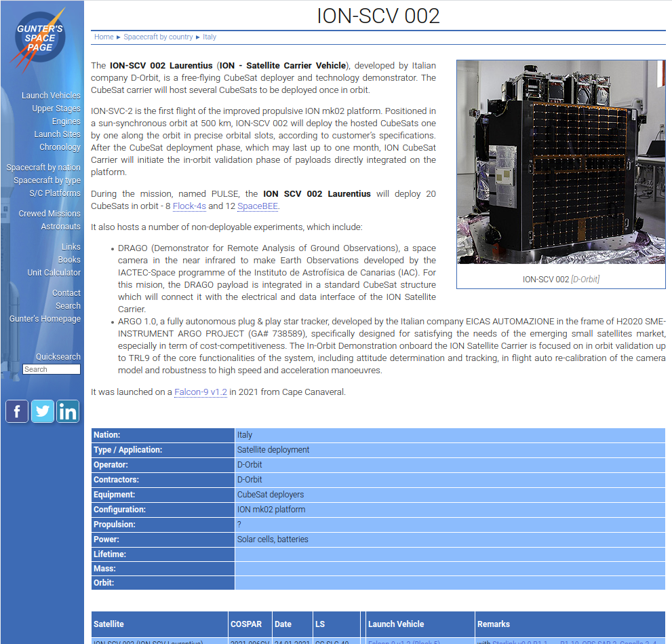Click the Nation value Italy
Image resolution: width=672 pixels, height=644 pixels.
coord(245,435)
